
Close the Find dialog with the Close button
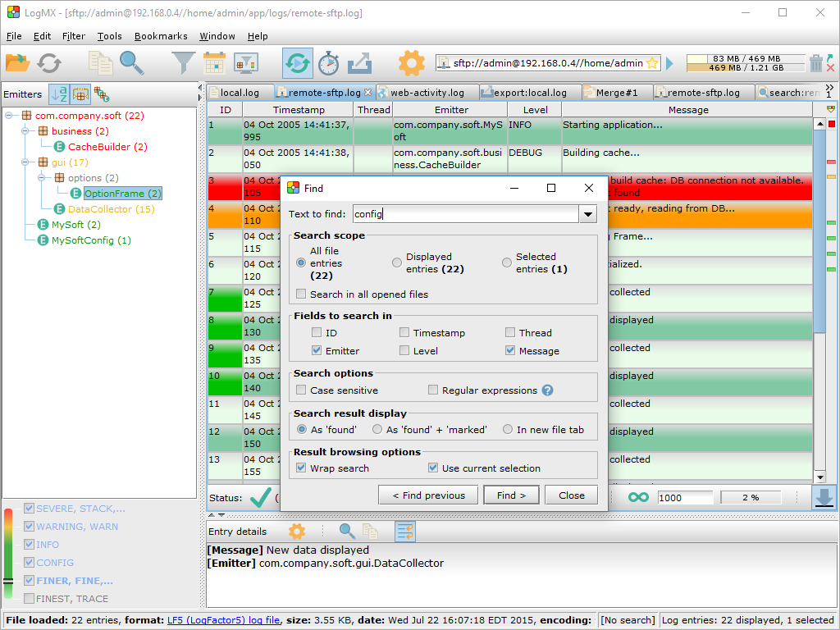pyautogui.click(x=572, y=495)
